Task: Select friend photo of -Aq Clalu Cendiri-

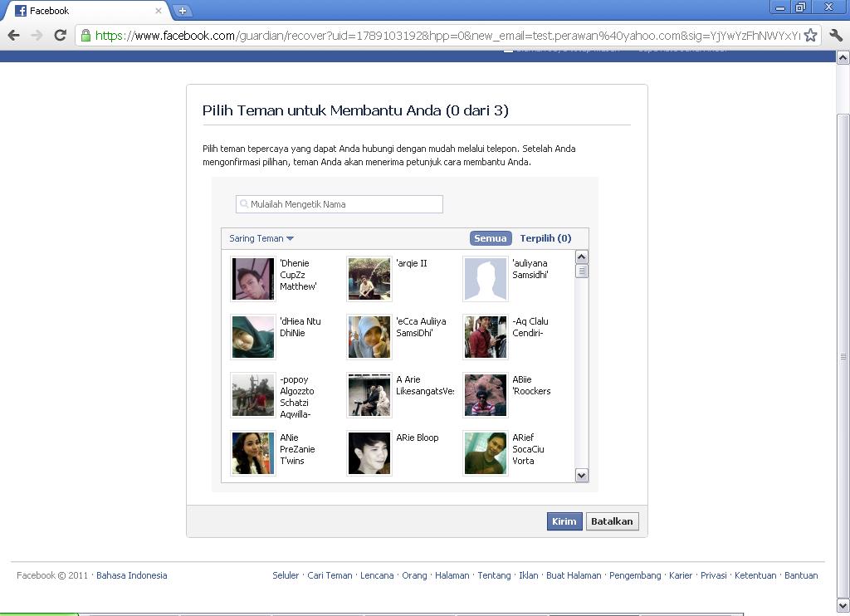Action: [485, 337]
